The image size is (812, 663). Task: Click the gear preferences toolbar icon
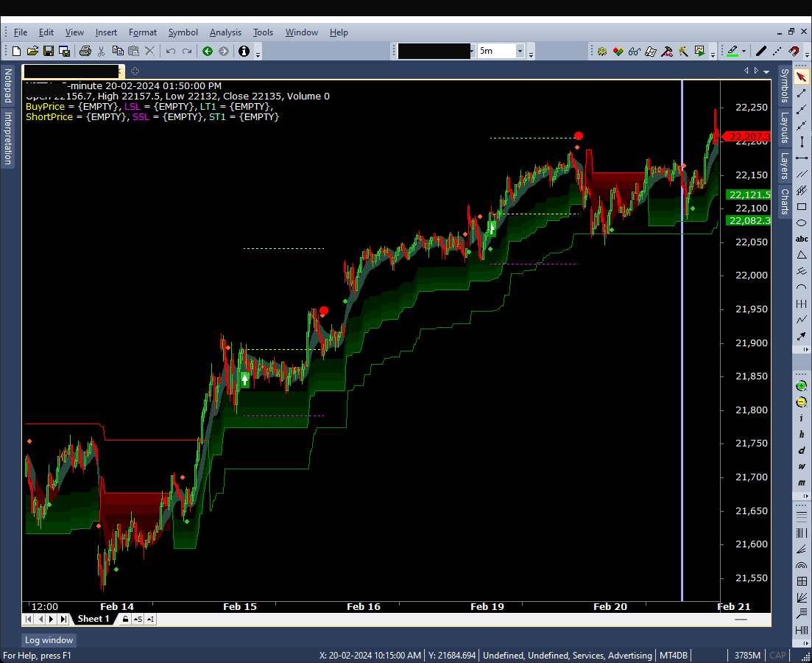click(x=601, y=52)
